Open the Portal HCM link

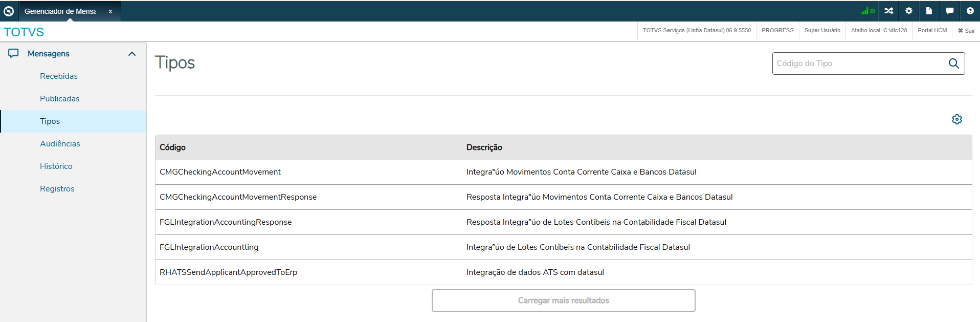coord(932,31)
